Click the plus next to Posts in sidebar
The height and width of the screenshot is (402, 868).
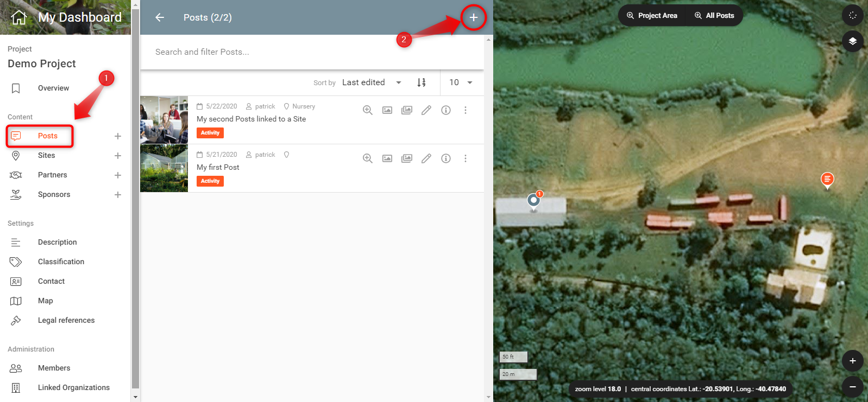[x=118, y=136]
